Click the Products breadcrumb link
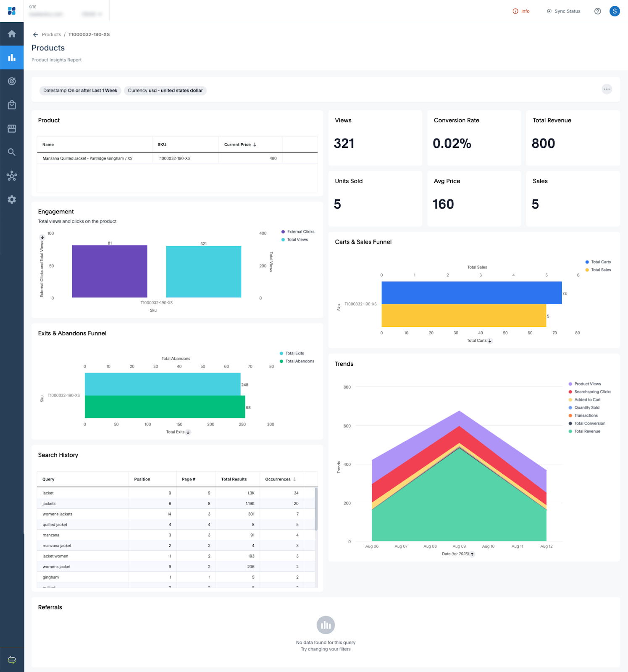628x672 pixels. tap(51, 34)
